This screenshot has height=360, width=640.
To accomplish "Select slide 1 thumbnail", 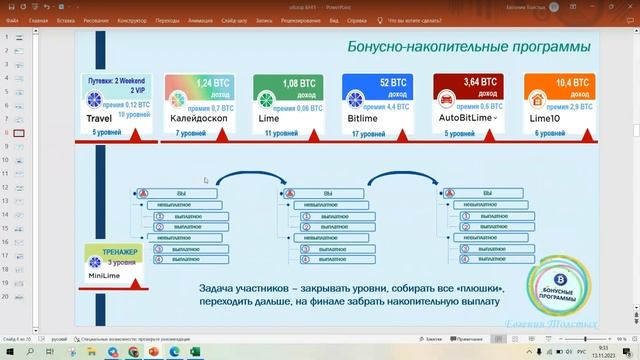I will [19, 38].
